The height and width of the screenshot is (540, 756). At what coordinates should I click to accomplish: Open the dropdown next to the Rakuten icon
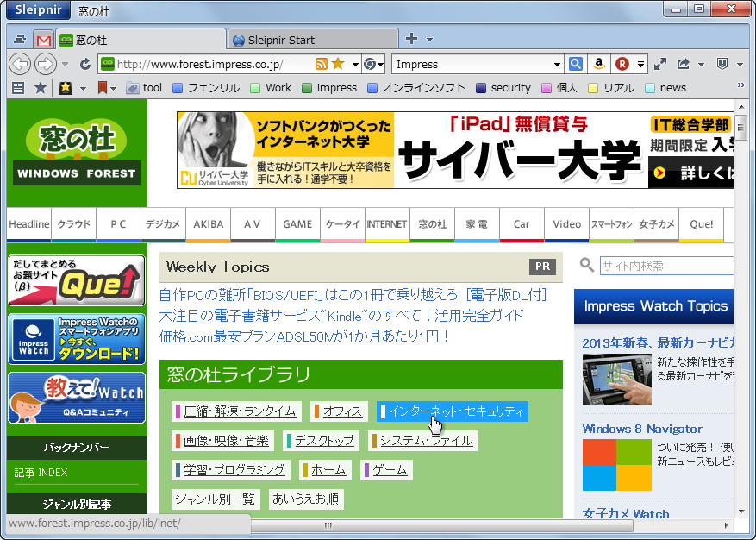(640, 64)
